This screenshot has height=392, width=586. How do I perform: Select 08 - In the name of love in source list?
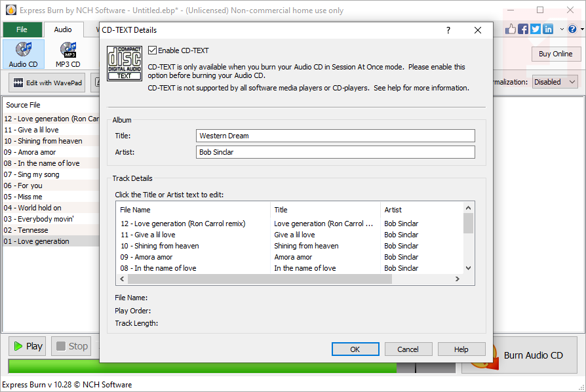pyautogui.click(x=51, y=163)
